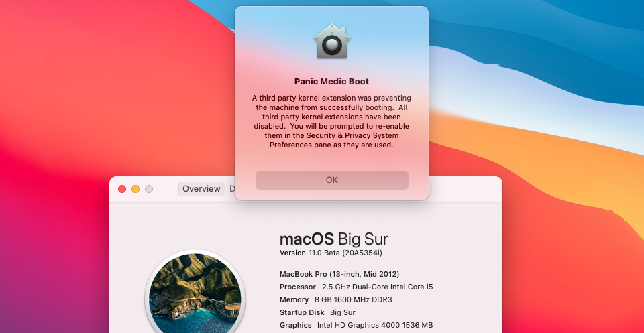Click the Panic Medic Boot title
The height and width of the screenshot is (333, 644).
(332, 82)
